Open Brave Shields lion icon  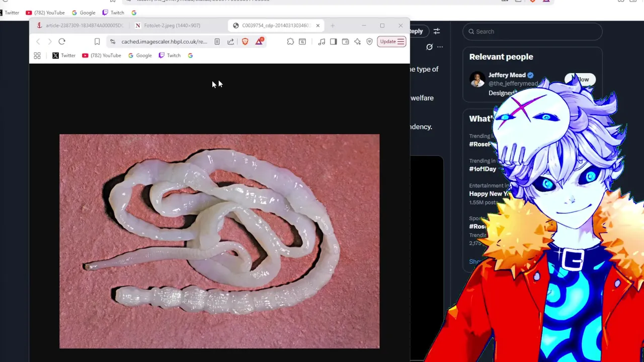pyautogui.click(x=245, y=42)
